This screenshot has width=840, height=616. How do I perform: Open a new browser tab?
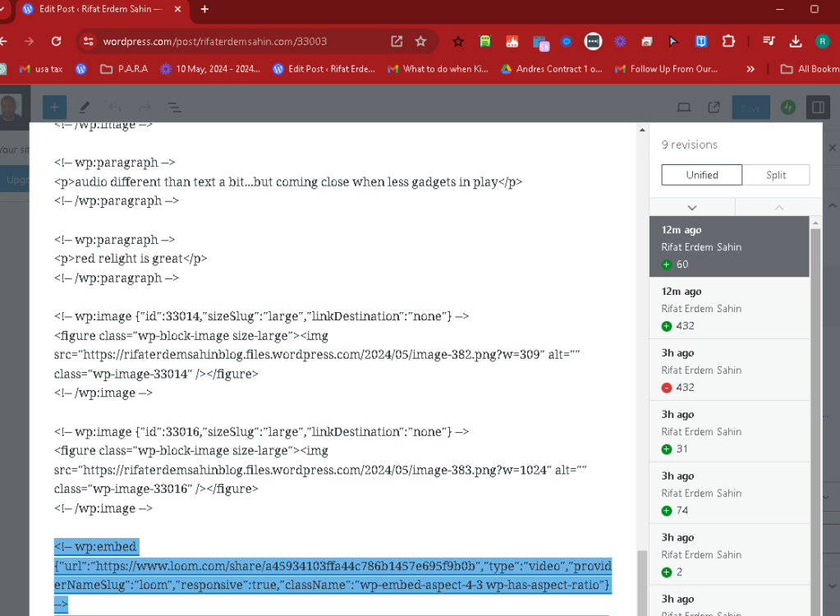click(x=204, y=9)
